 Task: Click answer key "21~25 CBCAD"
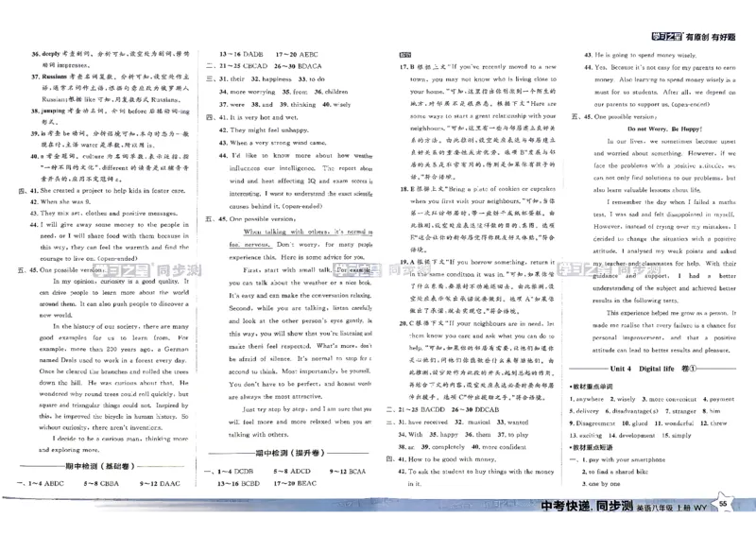pyautogui.click(x=243, y=66)
